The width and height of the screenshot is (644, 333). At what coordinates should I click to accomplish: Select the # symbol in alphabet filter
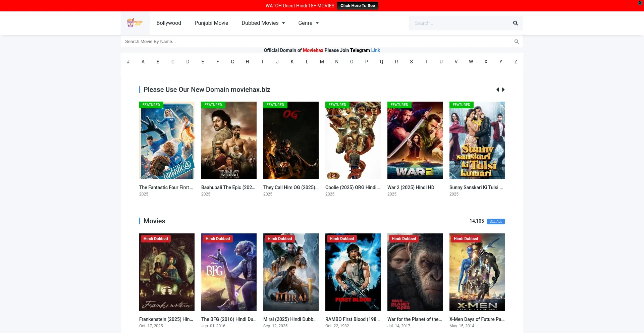click(128, 62)
